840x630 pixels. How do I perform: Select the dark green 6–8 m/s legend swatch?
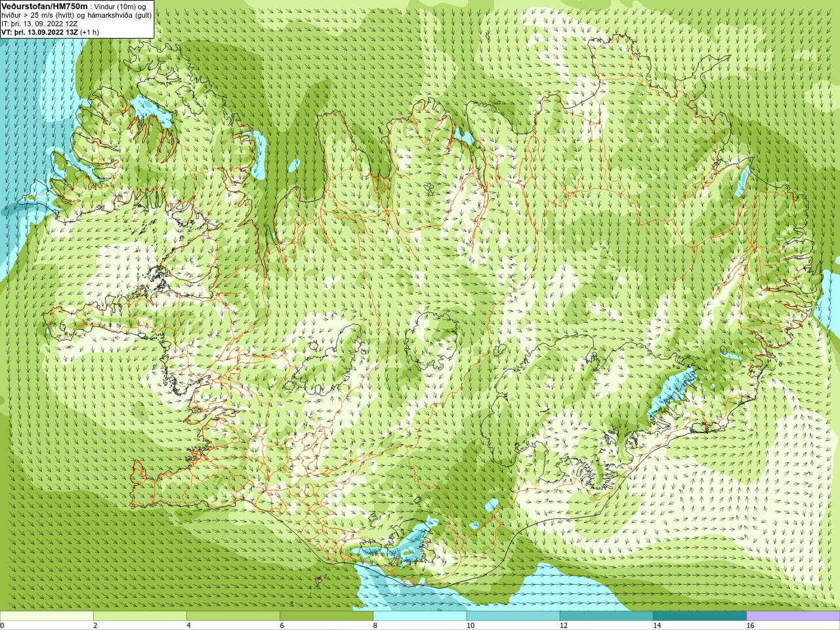[x=327, y=616]
